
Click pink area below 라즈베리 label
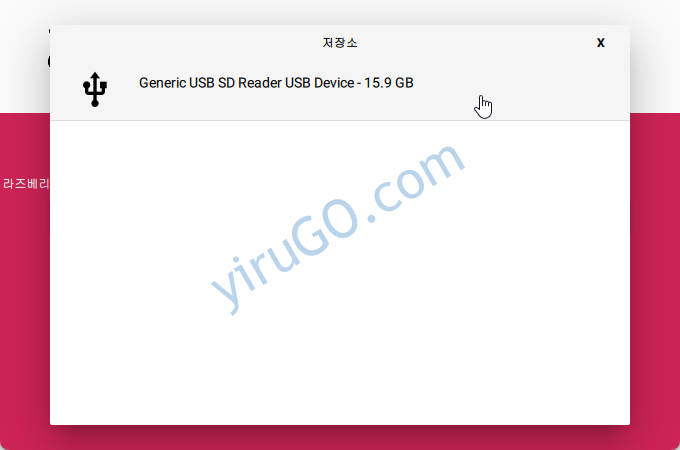pyautogui.click(x=25, y=303)
